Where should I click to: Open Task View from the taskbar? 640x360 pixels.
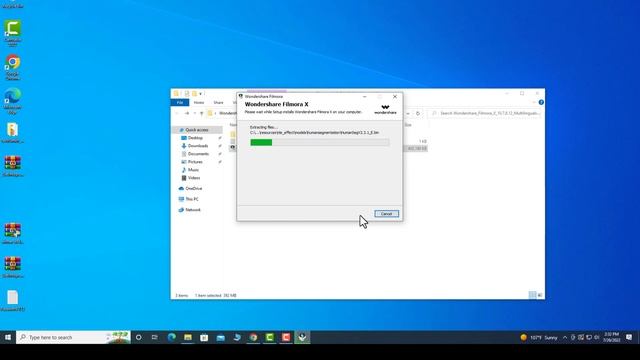(x=155, y=337)
